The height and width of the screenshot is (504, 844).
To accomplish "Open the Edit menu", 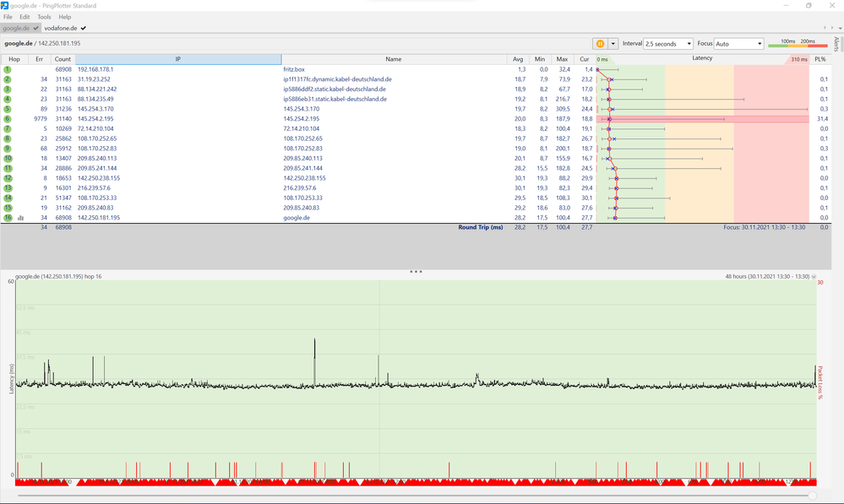I will tap(25, 17).
